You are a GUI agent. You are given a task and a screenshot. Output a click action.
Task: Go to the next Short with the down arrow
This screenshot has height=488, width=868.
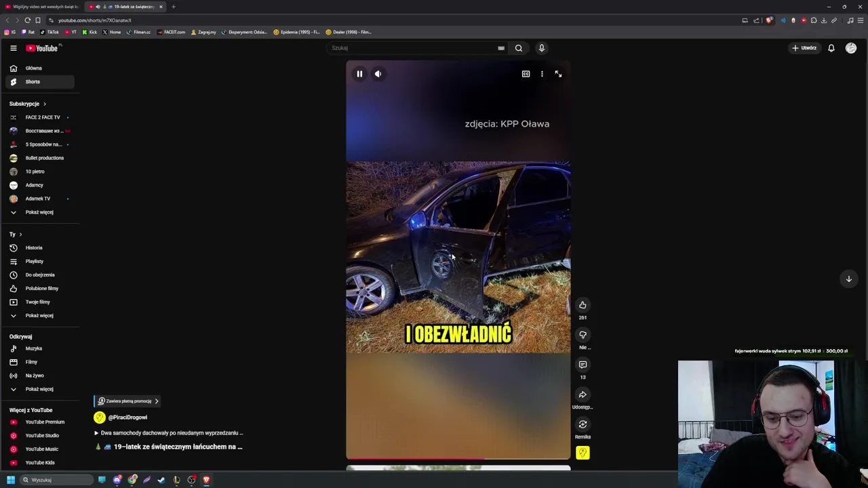[848, 279]
